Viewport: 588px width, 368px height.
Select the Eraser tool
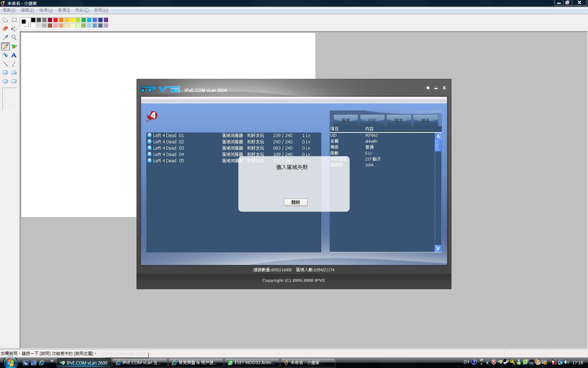tap(5, 29)
